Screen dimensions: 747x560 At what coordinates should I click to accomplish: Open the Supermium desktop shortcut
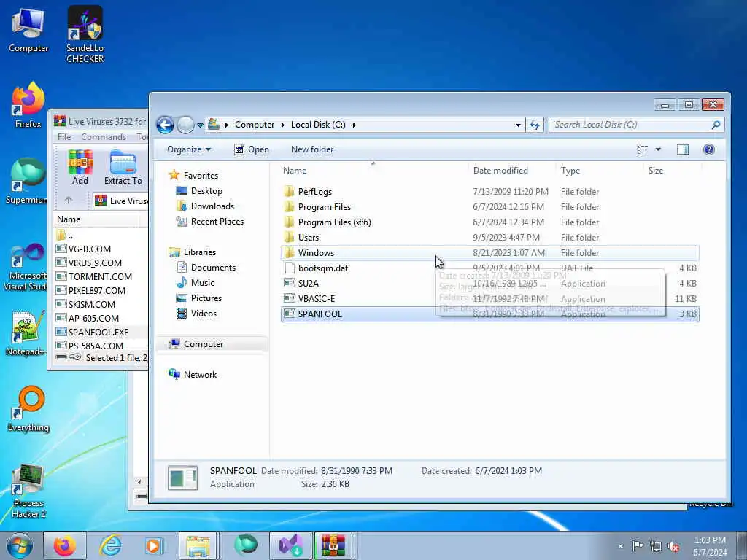26,181
